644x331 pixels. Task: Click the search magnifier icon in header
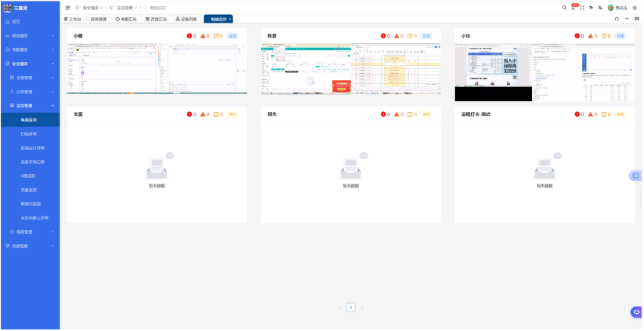point(564,8)
